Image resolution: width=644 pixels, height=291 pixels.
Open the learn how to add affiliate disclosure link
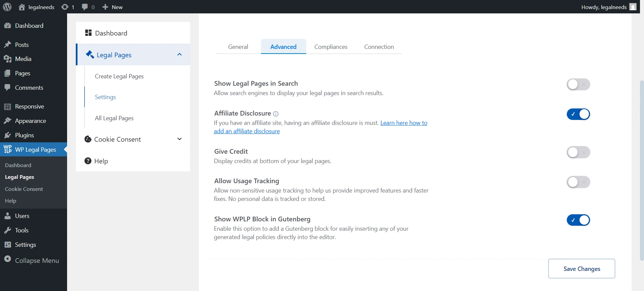[404, 123]
